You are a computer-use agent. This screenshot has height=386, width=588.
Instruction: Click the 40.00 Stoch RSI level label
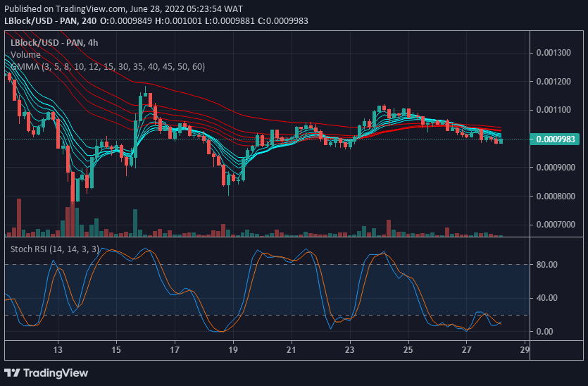[546, 298]
